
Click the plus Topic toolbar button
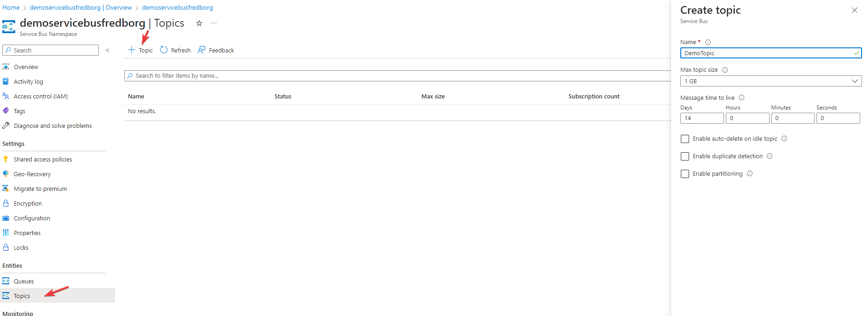[140, 50]
